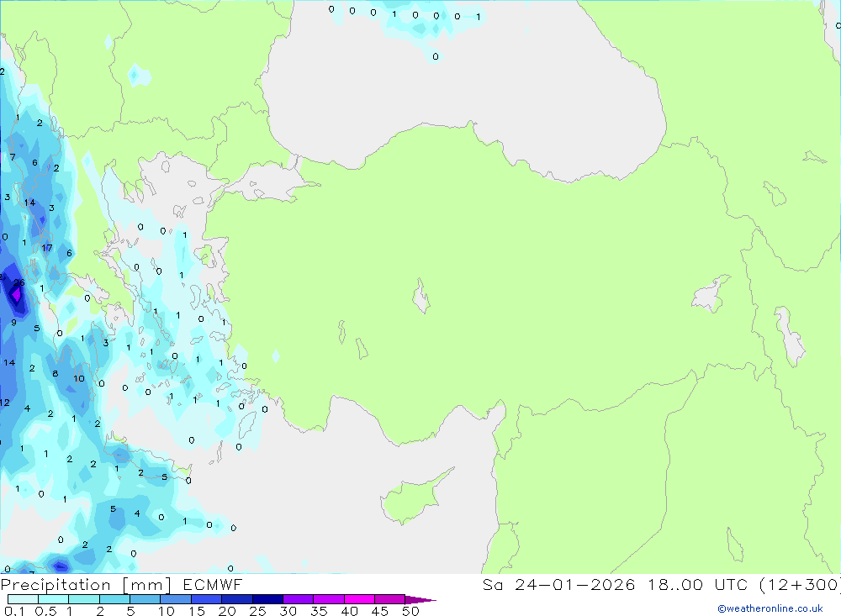The image size is (841, 616).
Task: Click the "(12+300)" run offset text
Action: point(800,584)
